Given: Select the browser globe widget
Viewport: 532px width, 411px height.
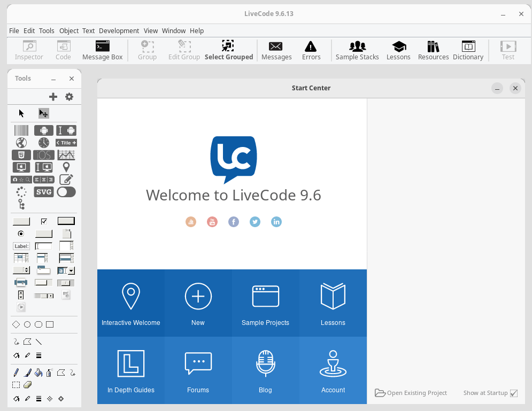Looking at the screenshot, I should tap(21, 143).
